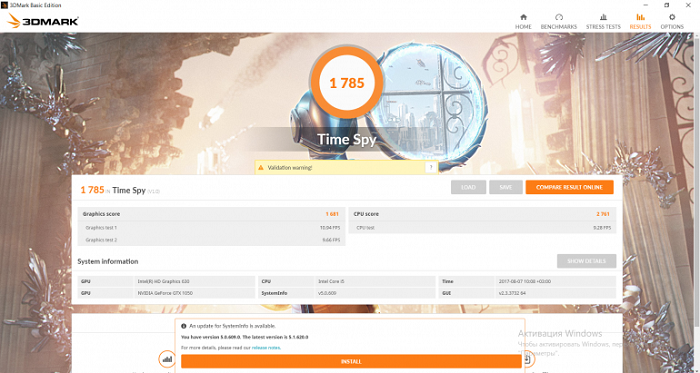Install the SystemInfo update
Screen dimensions: 700x373
[351, 361]
